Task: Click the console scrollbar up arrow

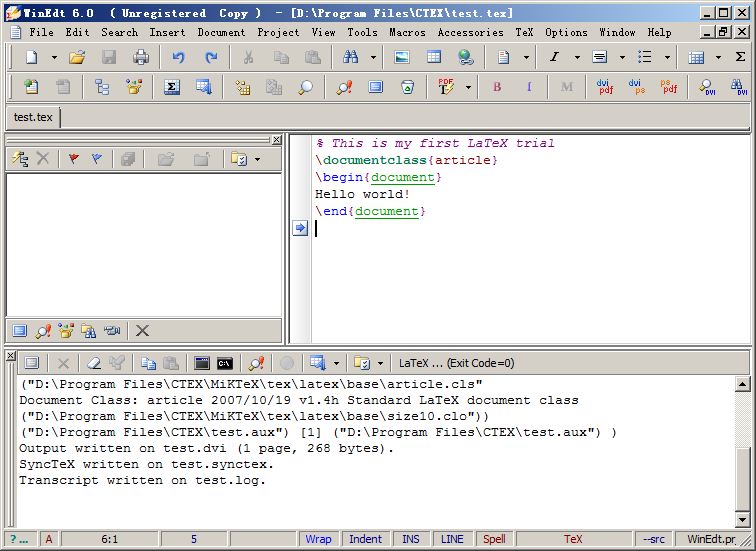Action: coord(742,384)
